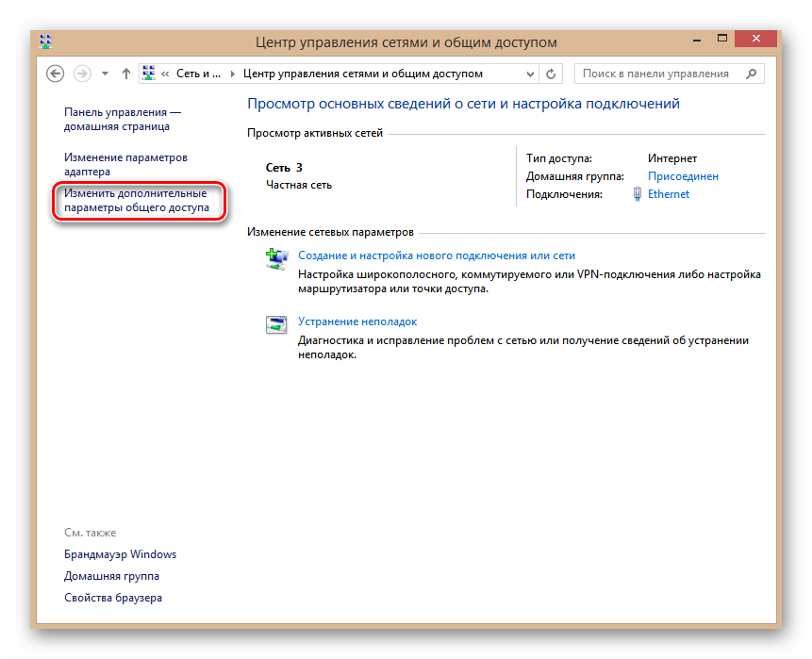The height and width of the screenshot is (659, 812).
Task: Open 'Изменение параметров адаптера' link
Action: point(125,164)
